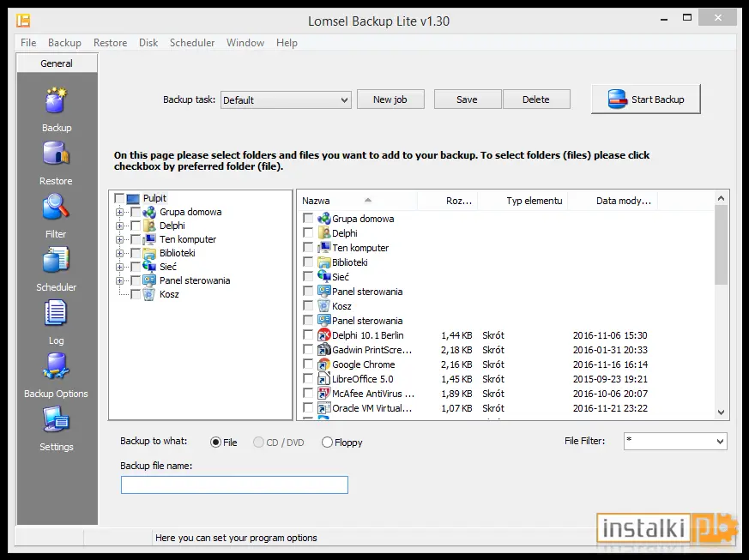749x560 pixels.
Task: Click the Lomsel app logo in the title bar
Action: pyautogui.click(x=23, y=21)
